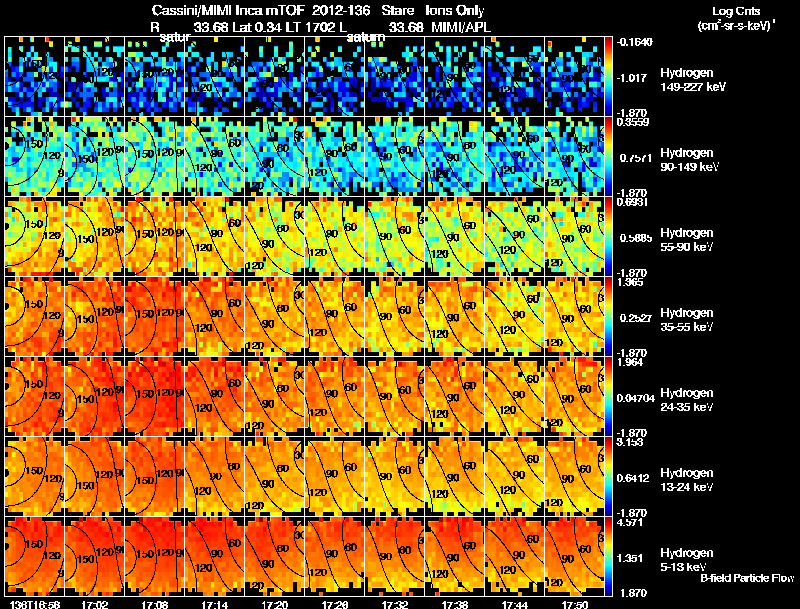Select the 'Hydrogen 55-90 keV' row label
The height and width of the screenshot is (609, 800).
pyautogui.click(x=687, y=240)
